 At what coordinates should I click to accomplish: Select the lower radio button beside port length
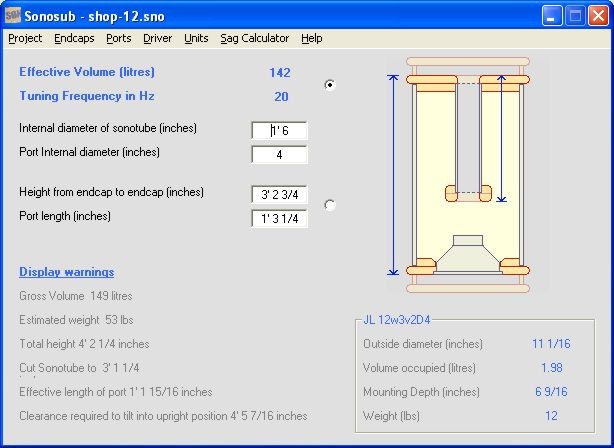pos(330,205)
